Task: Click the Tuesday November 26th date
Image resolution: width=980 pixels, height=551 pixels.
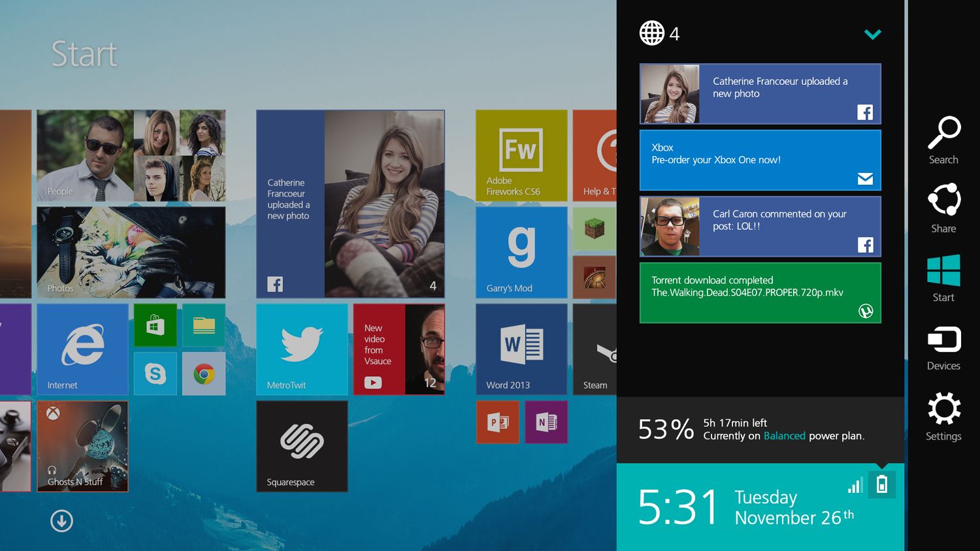Action: pyautogui.click(x=794, y=507)
